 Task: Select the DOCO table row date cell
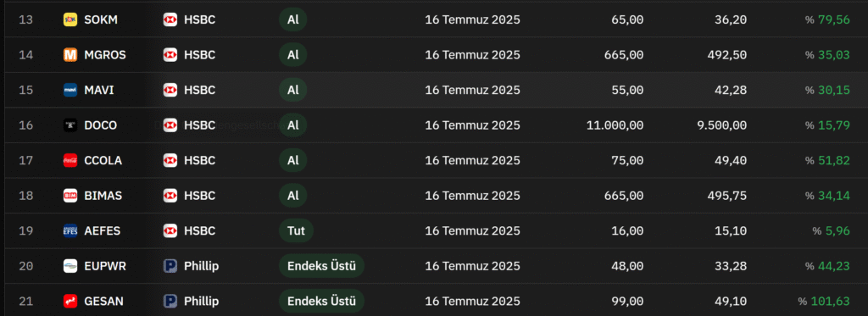[x=473, y=125]
